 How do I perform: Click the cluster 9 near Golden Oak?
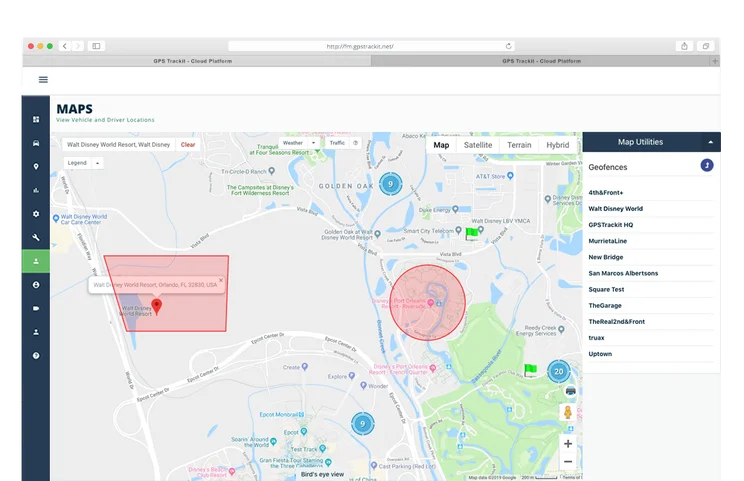point(391,184)
